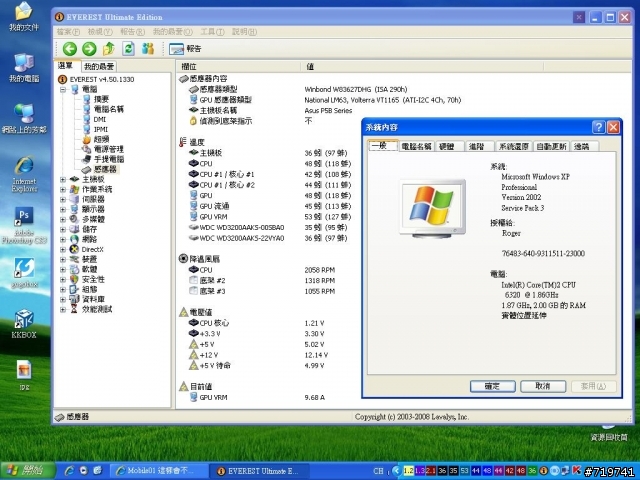Switch to Mobile01 taskbar window

[159, 471]
